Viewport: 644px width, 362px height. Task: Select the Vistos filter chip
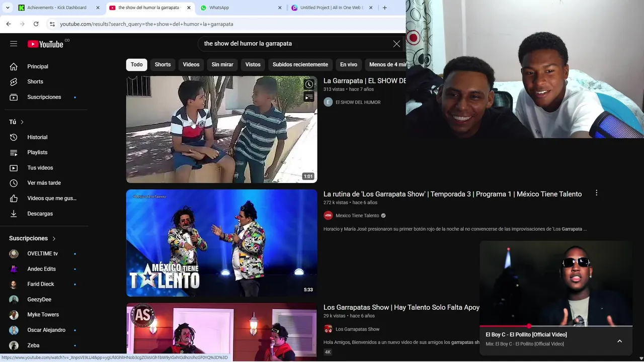coord(253,64)
